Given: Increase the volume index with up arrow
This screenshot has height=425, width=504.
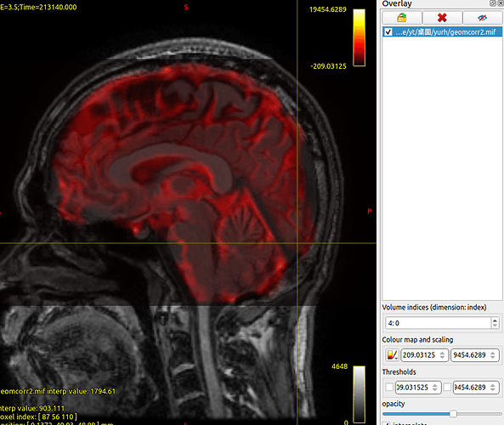Looking at the screenshot, I should [x=495, y=320].
